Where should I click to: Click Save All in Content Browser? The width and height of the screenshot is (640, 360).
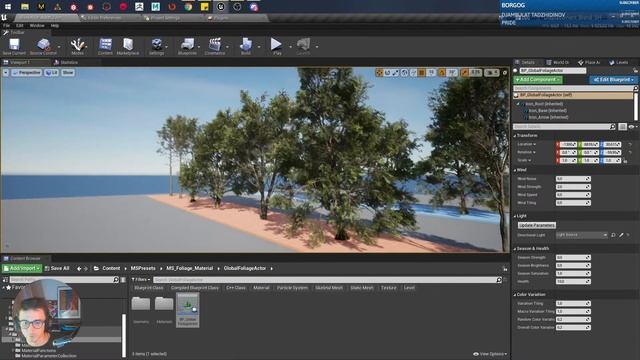(57, 269)
